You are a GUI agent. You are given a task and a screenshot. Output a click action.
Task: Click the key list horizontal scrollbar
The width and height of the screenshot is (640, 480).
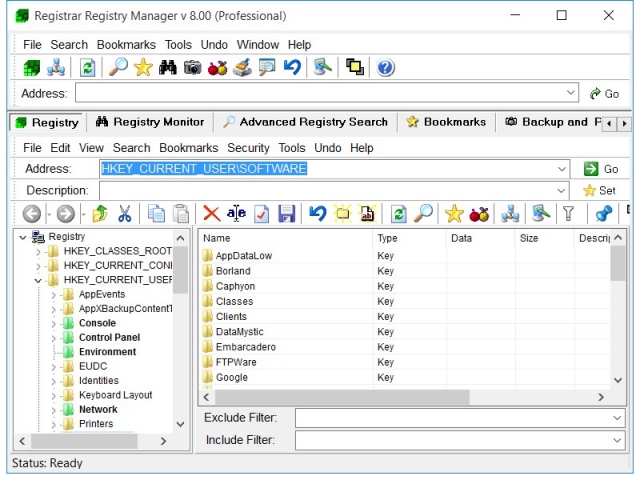click(342, 397)
